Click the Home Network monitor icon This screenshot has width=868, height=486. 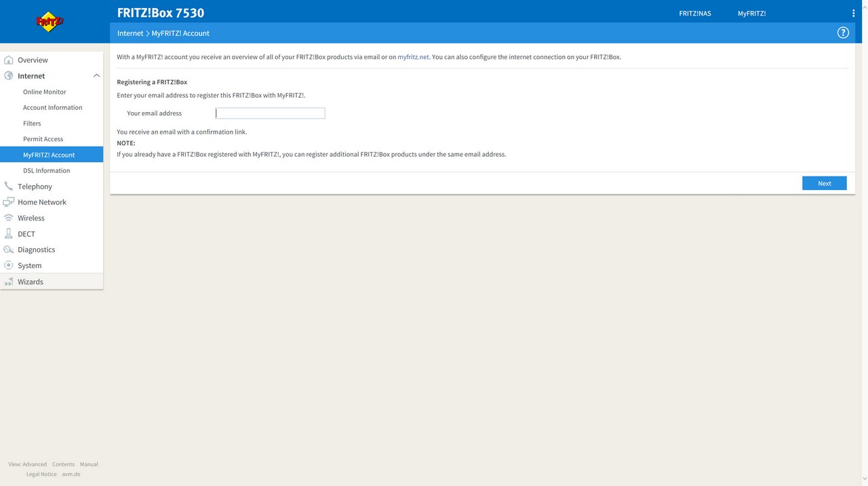[x=8, y=202]
